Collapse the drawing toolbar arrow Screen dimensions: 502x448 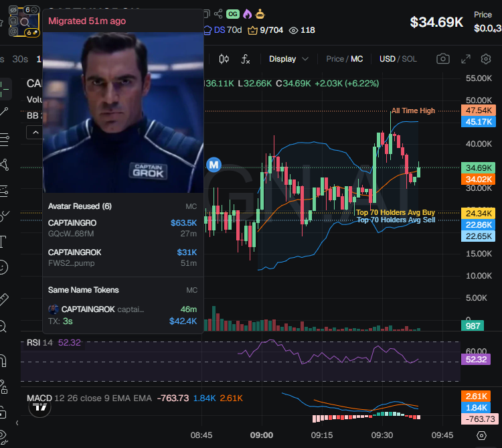(17, 423)
